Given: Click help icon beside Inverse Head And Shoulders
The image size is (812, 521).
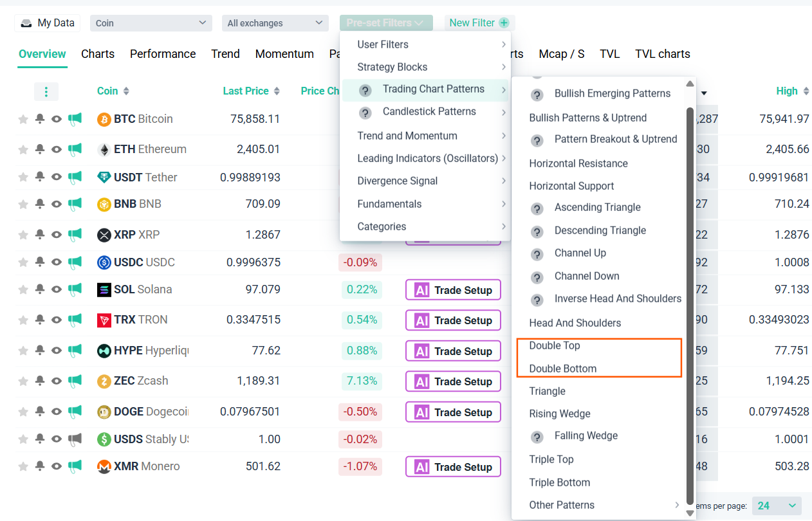Looking at the screenshot, I should point(537,300).
